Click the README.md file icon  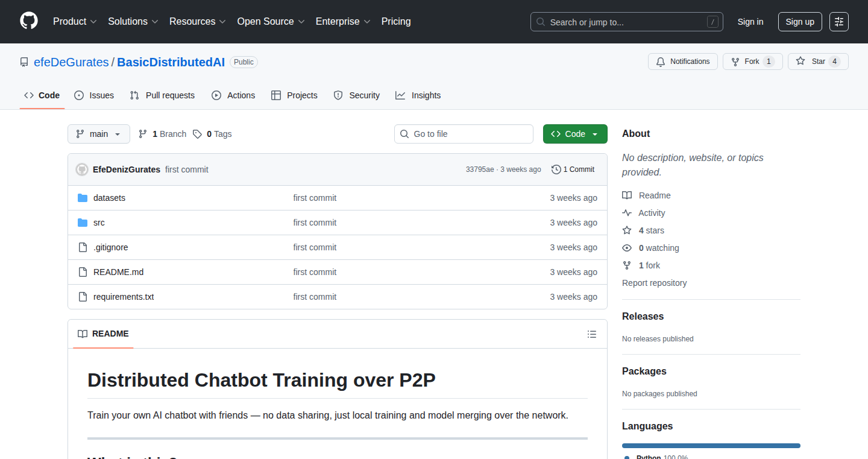click(x=83, y=272)
